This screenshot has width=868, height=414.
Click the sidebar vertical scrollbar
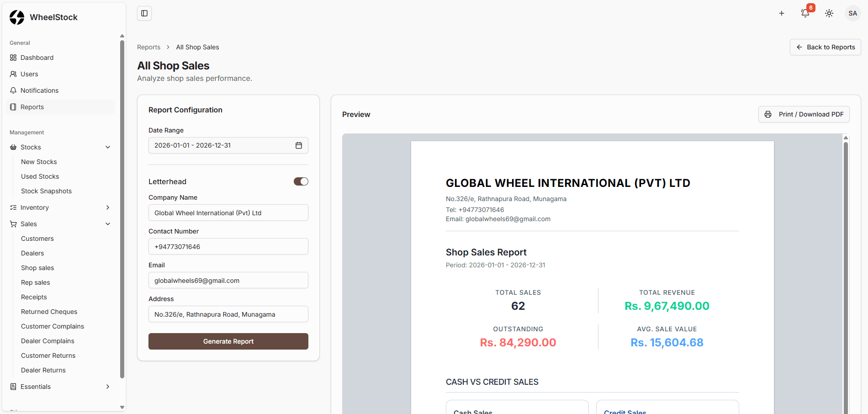pyautogui.click(x=122, y=209)
